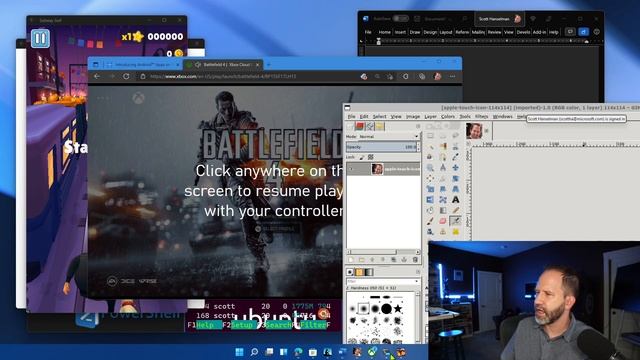The width and height of the screenshot is (640, 360).
Task: Pick the star brush in GIMP brushes
Action: point(398,309)
